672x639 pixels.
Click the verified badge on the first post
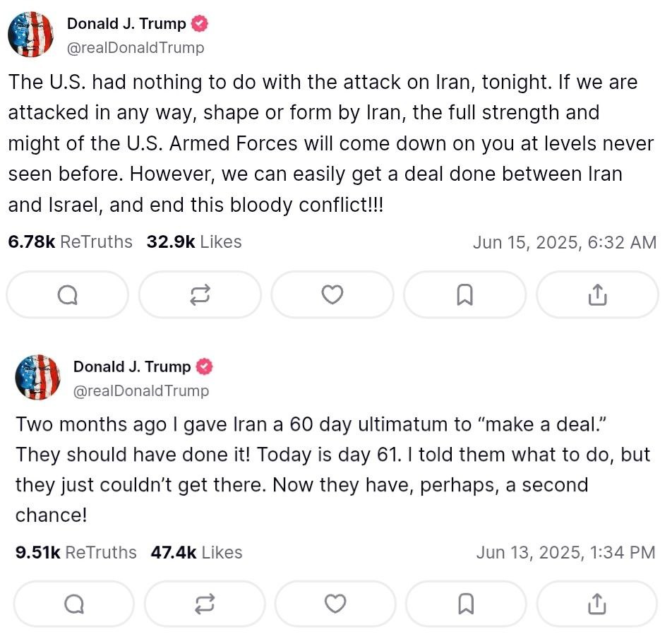pos(200,24)
